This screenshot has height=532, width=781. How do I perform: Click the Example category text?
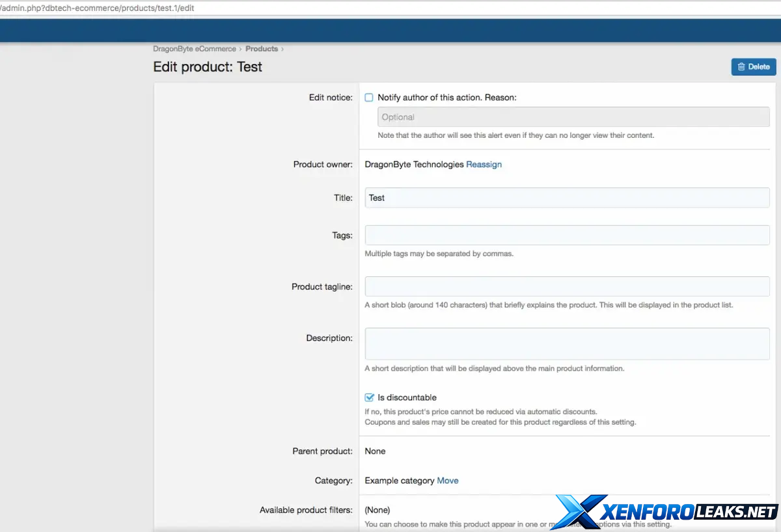pos(399,481)
